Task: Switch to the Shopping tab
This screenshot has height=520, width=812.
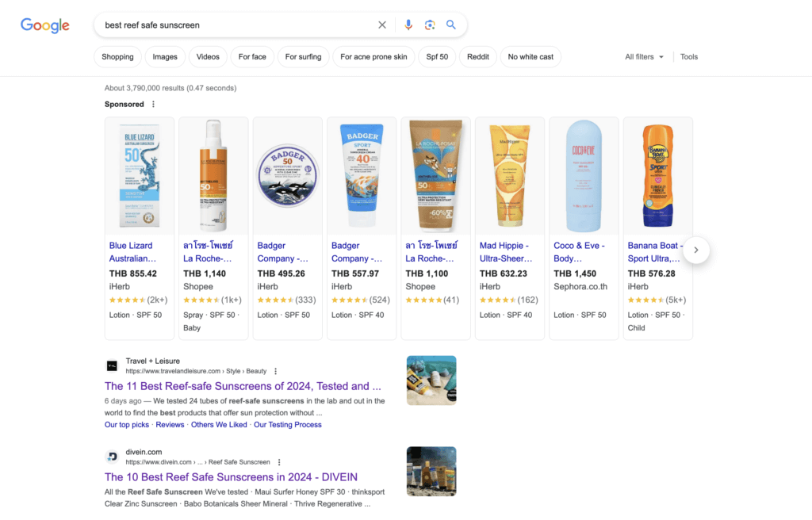Action: (117, 56)
